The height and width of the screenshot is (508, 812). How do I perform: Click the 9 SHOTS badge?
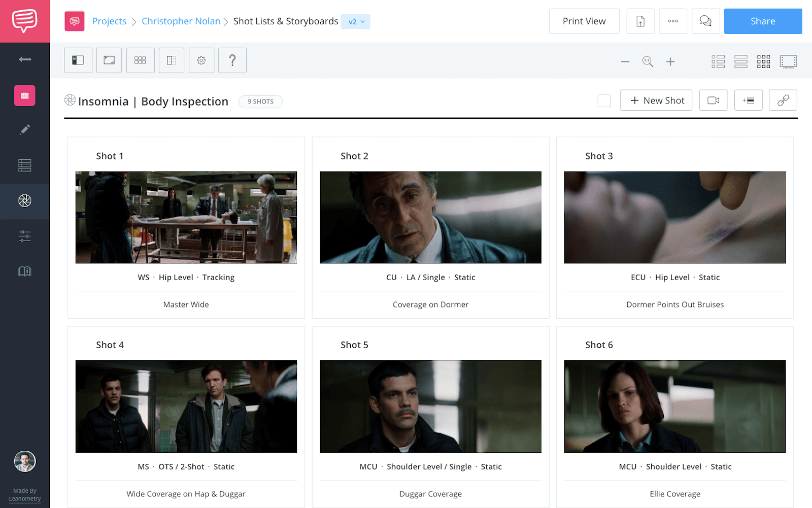click(261, 101)
